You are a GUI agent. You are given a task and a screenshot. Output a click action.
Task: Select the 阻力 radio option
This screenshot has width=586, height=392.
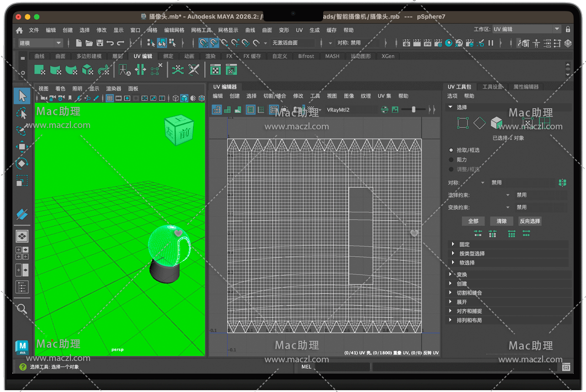[452, 160]
